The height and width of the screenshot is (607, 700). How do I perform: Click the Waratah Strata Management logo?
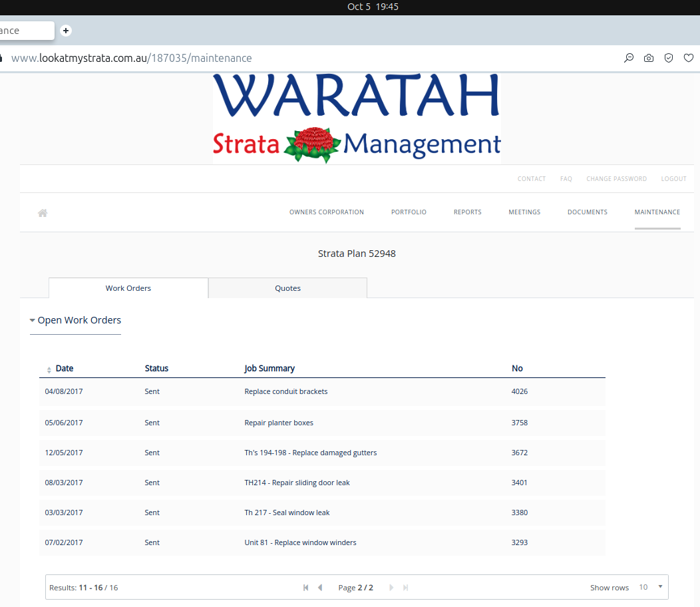pyautogui.click(x=357, y=118)
